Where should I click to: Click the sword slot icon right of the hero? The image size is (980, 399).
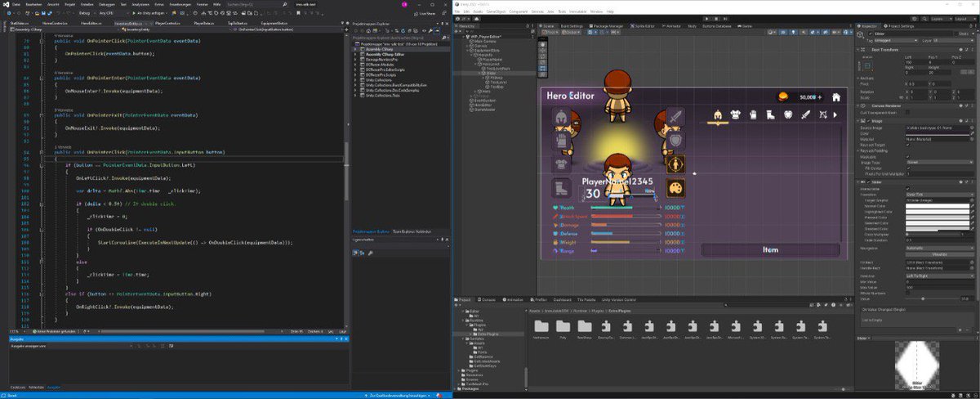pos(675,119)
